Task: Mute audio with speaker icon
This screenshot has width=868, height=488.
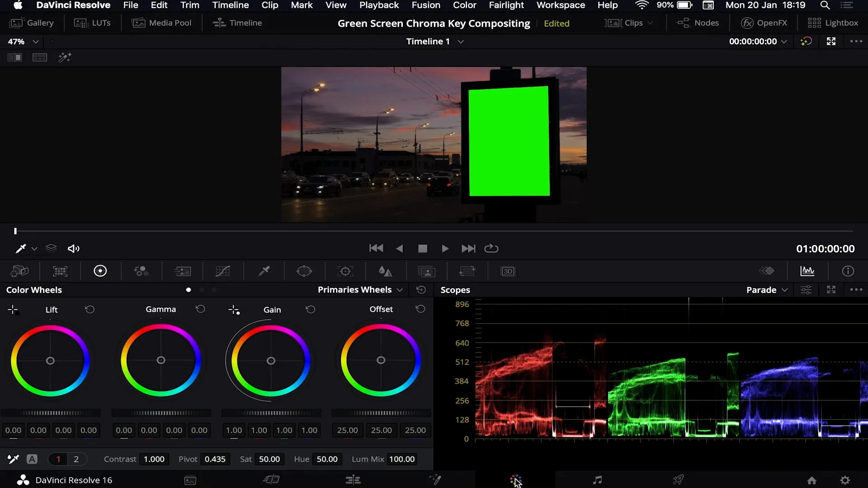Action: click(73, 249)
